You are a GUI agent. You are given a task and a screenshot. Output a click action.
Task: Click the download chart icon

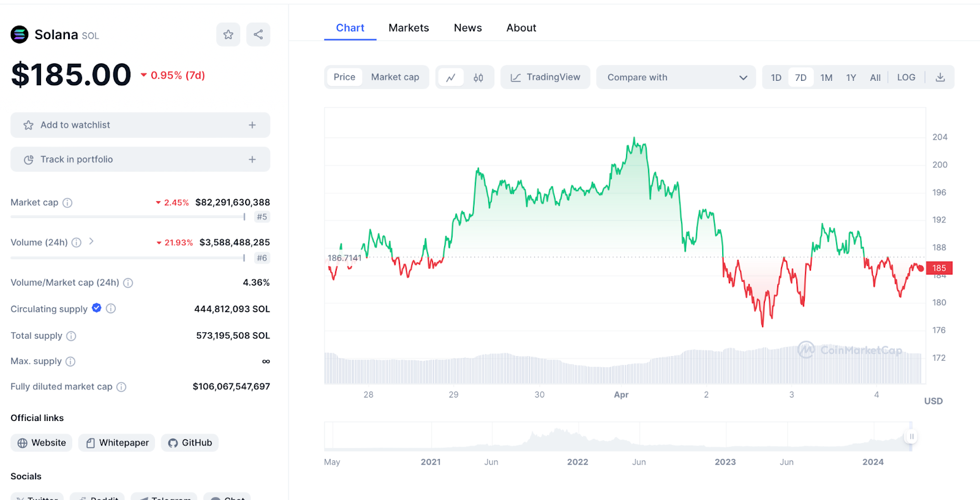click(940, 77)
